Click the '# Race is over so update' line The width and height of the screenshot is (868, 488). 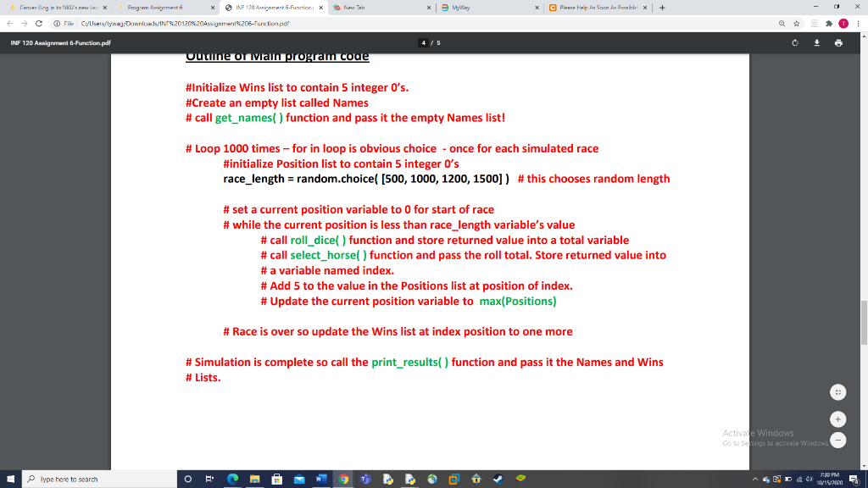[x=398, y=331]
